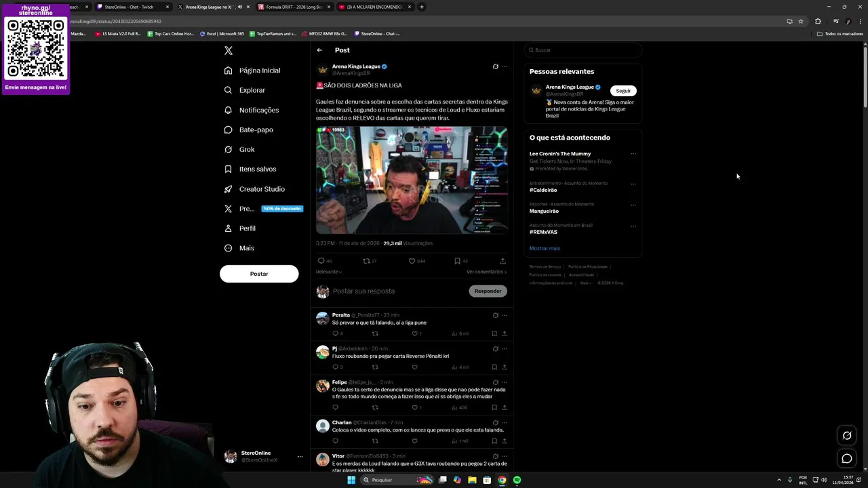Open Grok from the sidebar
The image size is (868, 488).
[239, 149]
